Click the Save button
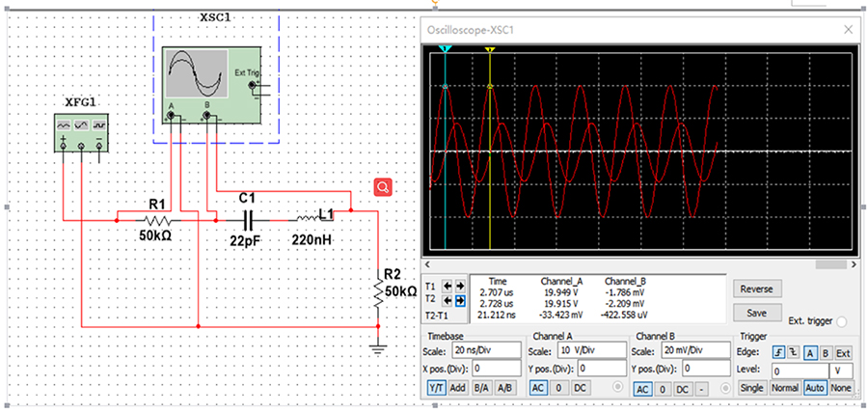 point(757,313)
